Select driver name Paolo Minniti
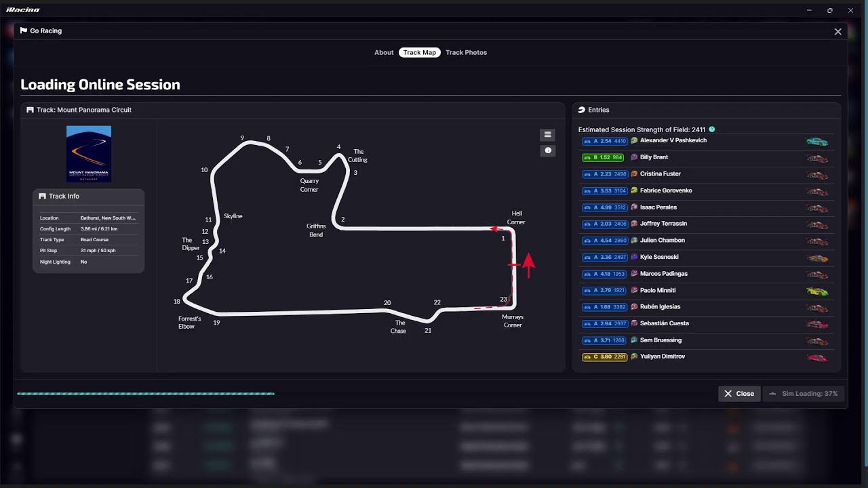The width and height of the screenshot is (868, 488). [x=658, y=290]
